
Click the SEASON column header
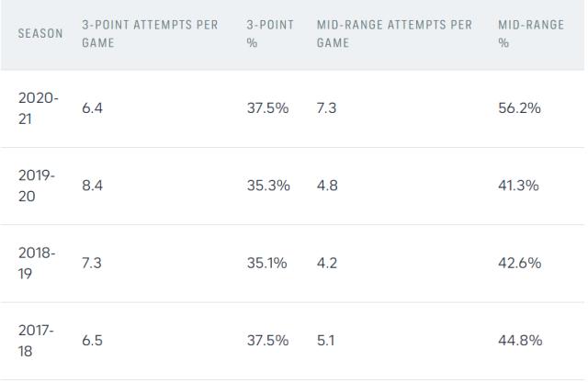pyautogui.click(x=40, y=34)
